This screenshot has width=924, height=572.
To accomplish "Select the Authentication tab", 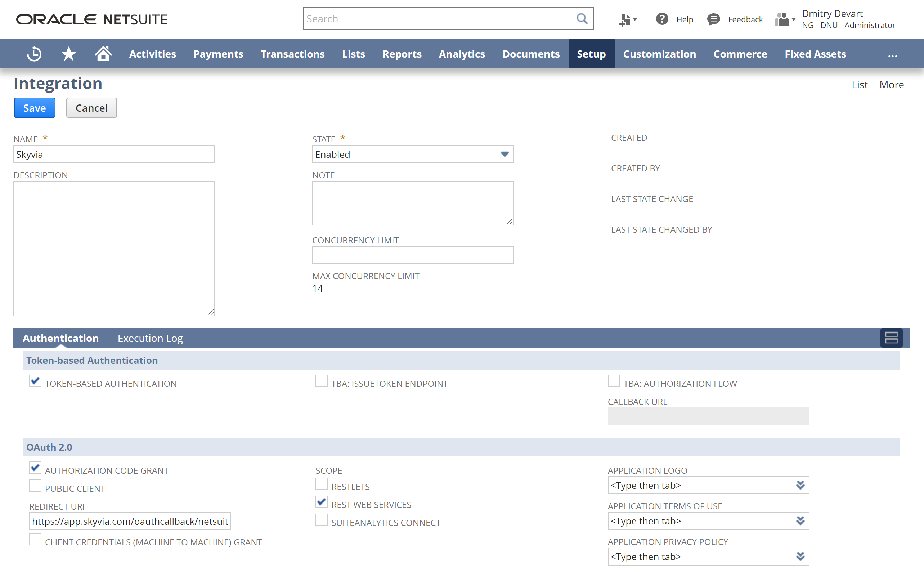I will coord(60,338).
